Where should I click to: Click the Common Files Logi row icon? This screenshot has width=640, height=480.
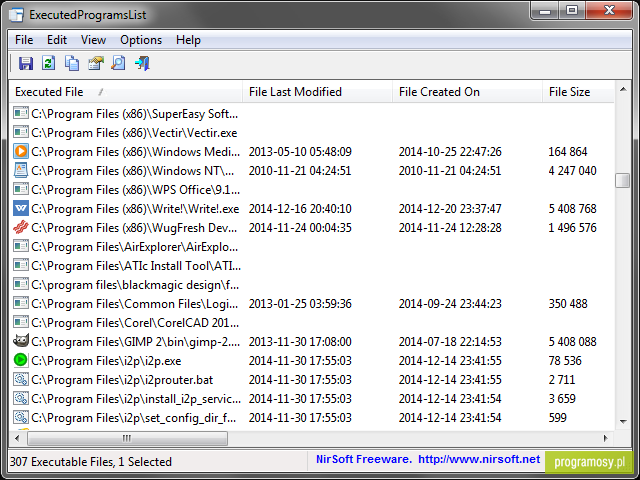pos(20,303)
